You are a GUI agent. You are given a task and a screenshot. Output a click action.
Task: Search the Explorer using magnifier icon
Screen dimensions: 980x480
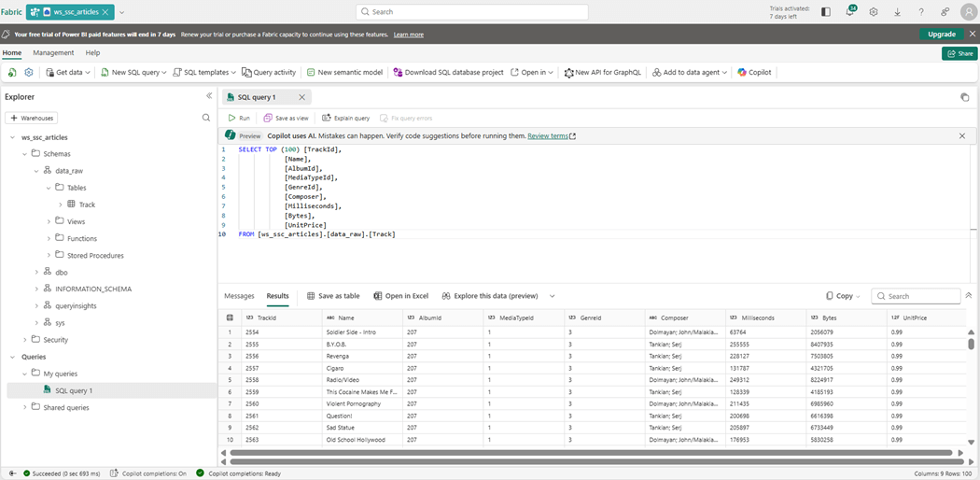click(x=206, y=118)
